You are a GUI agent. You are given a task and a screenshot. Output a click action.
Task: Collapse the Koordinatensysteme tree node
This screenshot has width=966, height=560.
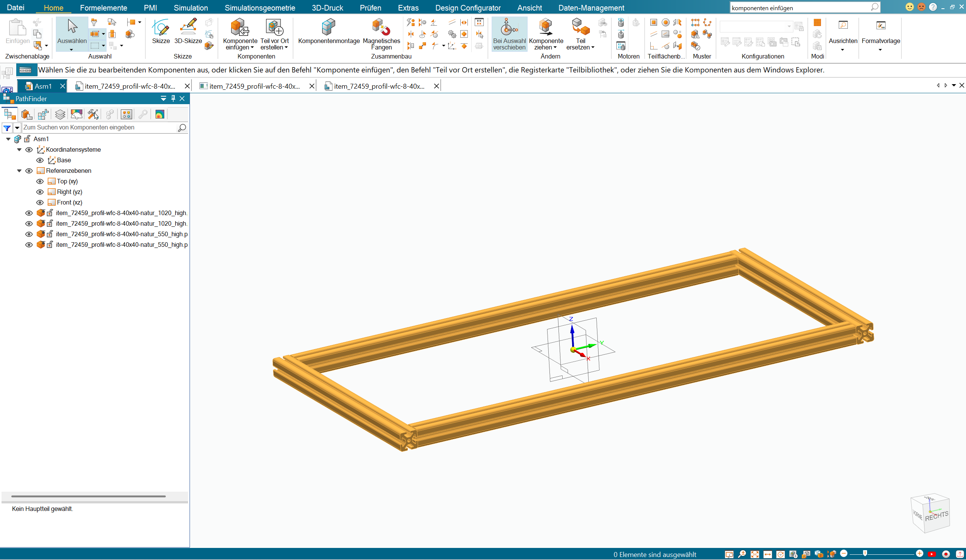(x=19, y=150)
